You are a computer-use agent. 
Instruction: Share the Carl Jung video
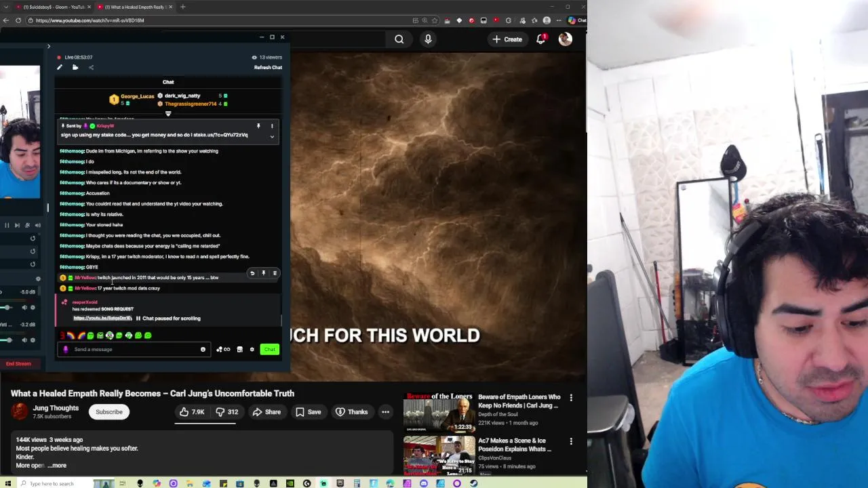[266, 412]
